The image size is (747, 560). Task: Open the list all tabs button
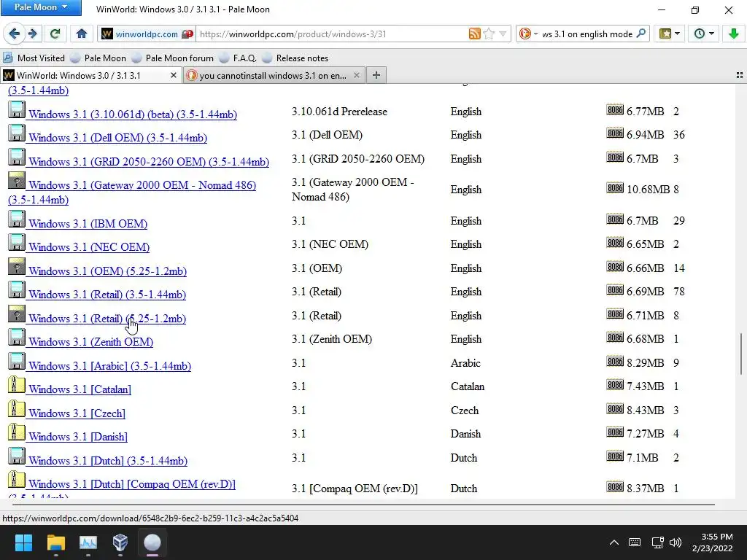pyautogui.click(x=740, y=75)
